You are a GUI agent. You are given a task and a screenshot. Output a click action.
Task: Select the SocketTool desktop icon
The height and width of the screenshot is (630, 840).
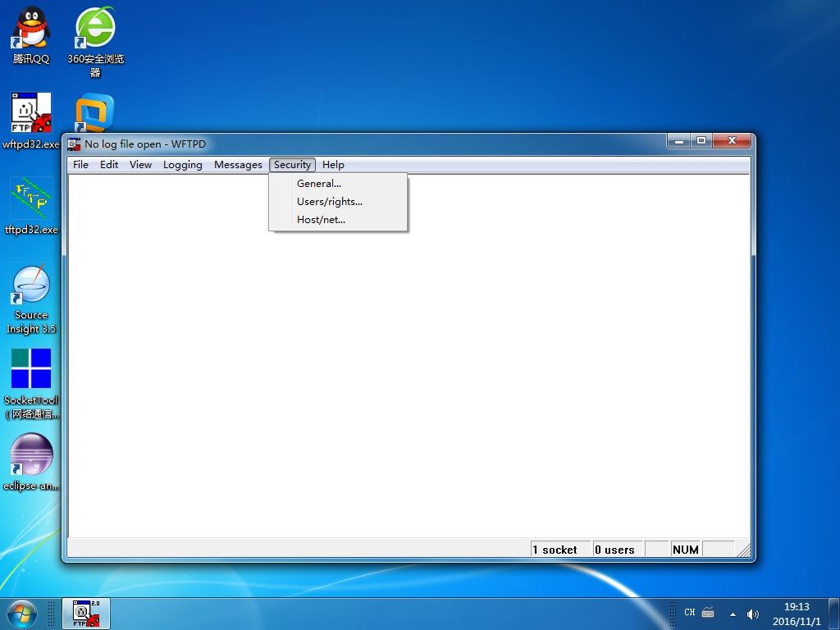point(31,384)
